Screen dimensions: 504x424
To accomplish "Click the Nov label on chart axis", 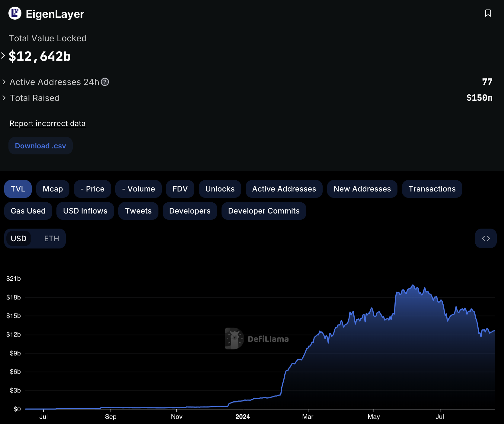I will (177, 417).
